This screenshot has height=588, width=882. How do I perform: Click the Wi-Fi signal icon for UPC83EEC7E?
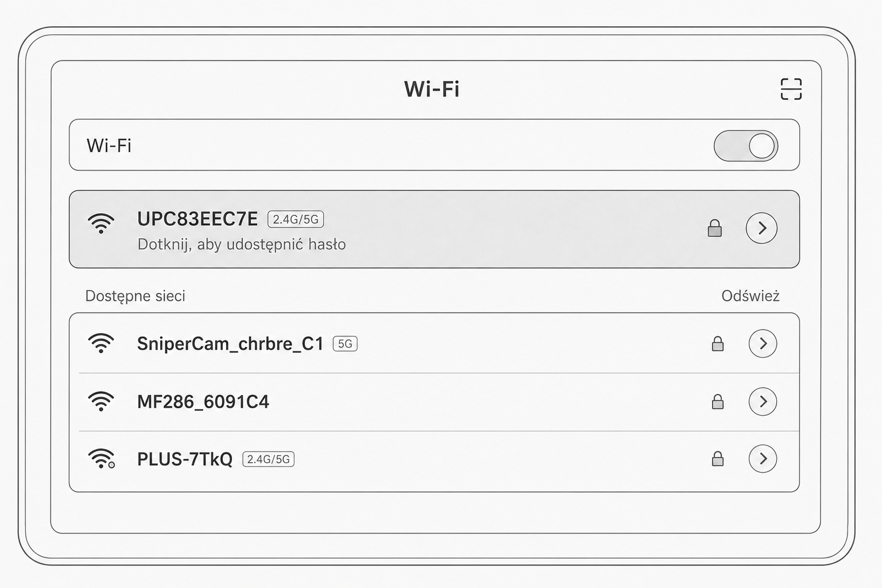tap(101, 223)
